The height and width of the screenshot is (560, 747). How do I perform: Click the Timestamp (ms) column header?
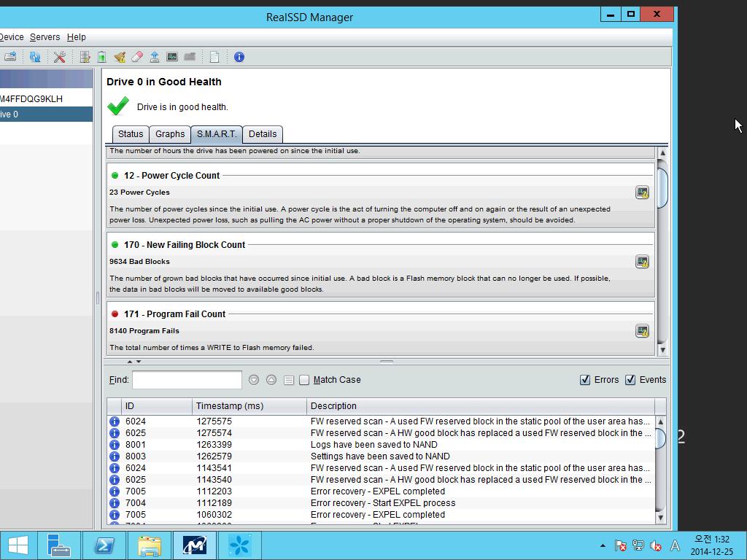(249, 406)
